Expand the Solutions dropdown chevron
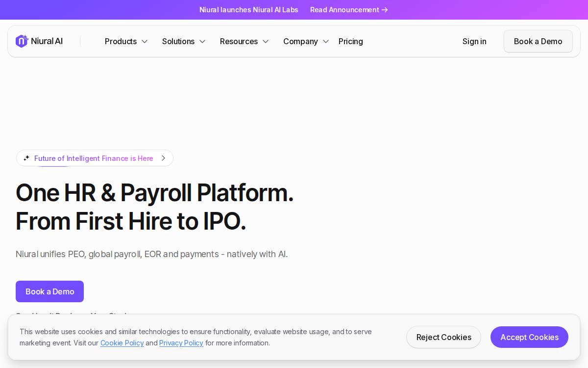 pyautogui.click(x=202, y=42)
